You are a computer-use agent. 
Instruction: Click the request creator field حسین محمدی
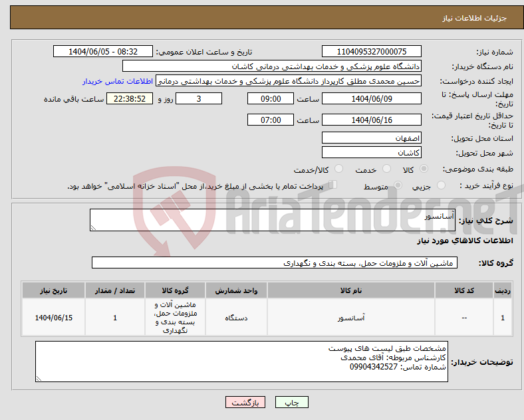tap(289, 81)
